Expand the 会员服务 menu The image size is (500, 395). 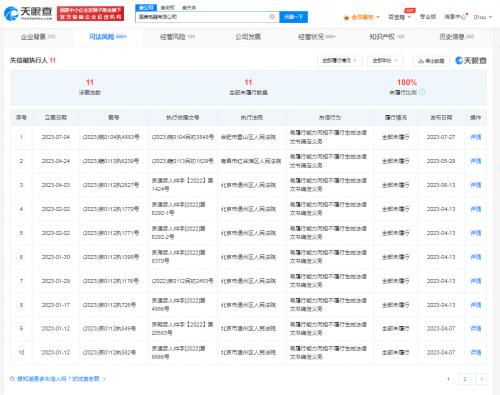point(365,17)
